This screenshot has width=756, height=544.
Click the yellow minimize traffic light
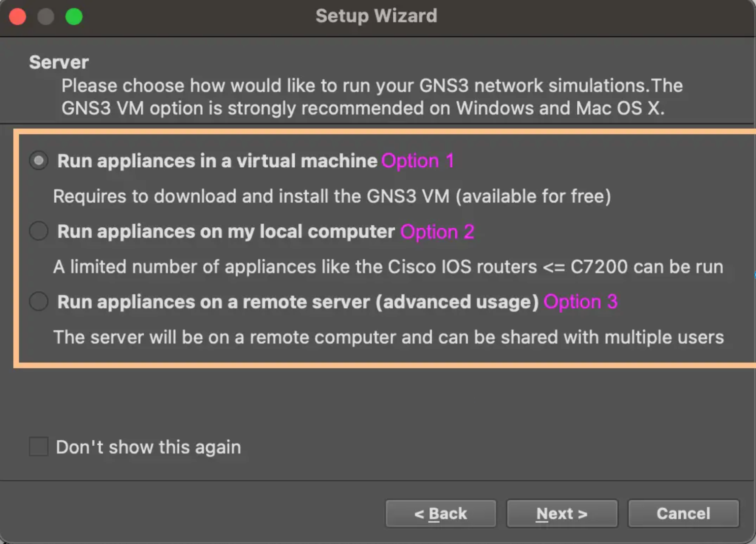[x=46, y=16]
